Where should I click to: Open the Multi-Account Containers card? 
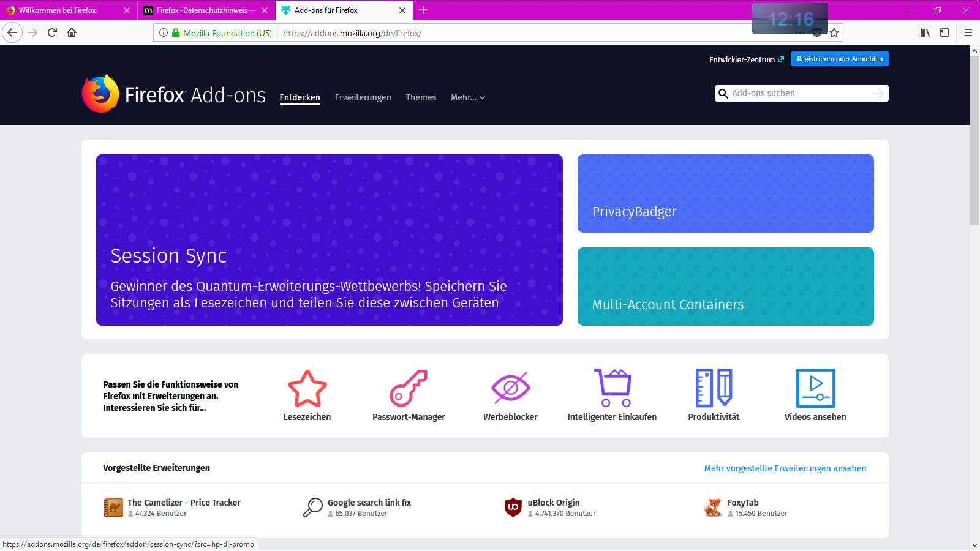tap(726, 287)
